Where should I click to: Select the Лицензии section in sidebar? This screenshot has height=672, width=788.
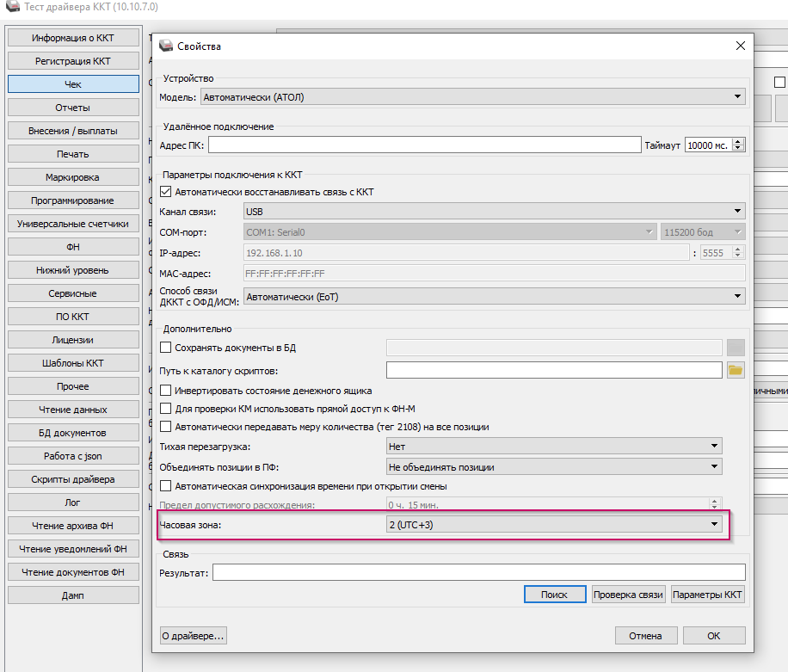(x=73, y=340)
